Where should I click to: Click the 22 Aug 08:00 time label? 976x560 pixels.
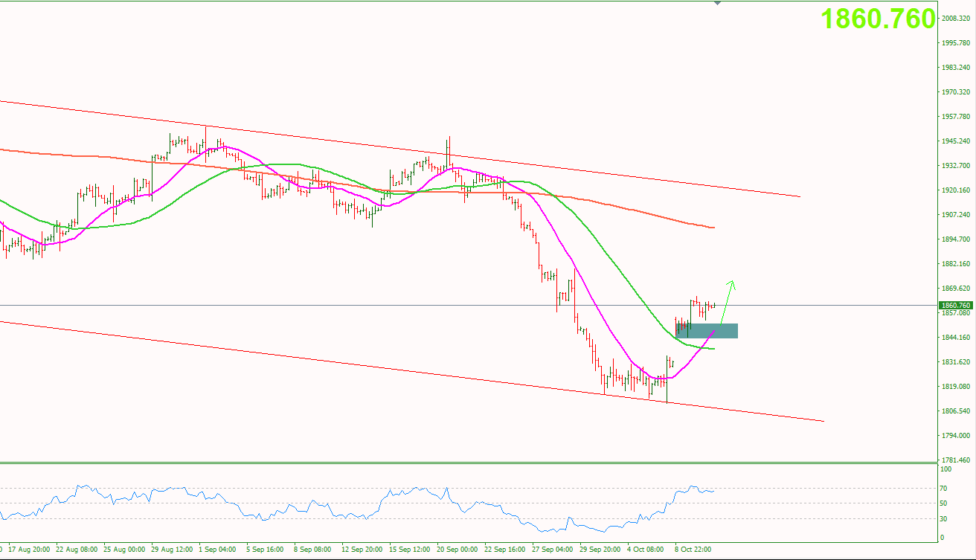click(x=77, y=550)
